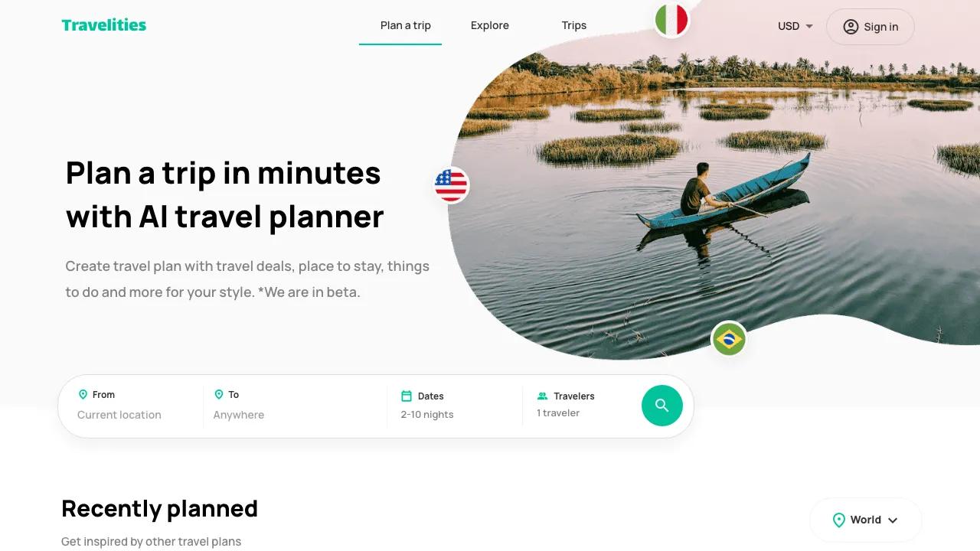Switch to the Explore tab

(x=490, y=25)
